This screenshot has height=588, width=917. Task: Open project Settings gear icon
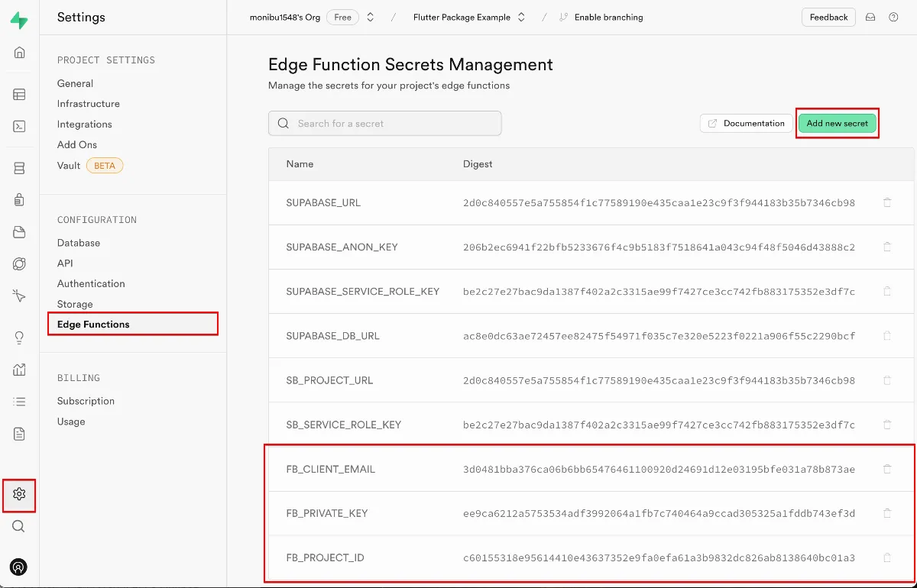coord(19,494)
